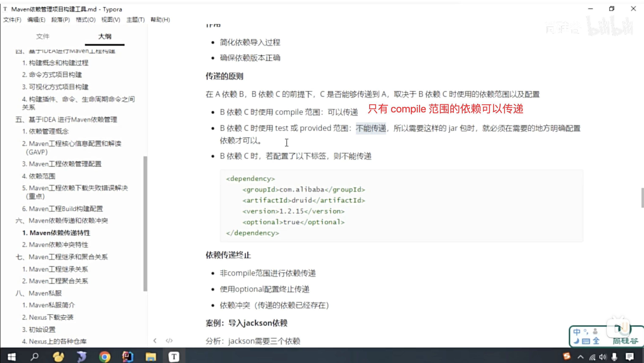Toggle Chinese input mode on IME bar
The image size is (644, 363).
tap(577, 332)
